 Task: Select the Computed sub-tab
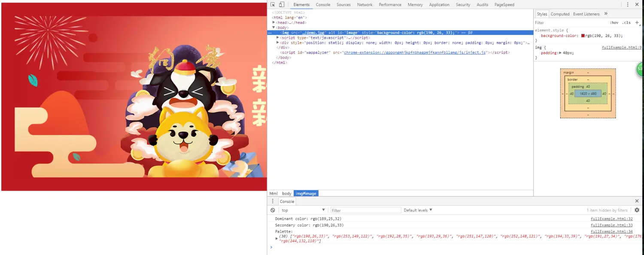pyautogui.click(x=560, y=14)
